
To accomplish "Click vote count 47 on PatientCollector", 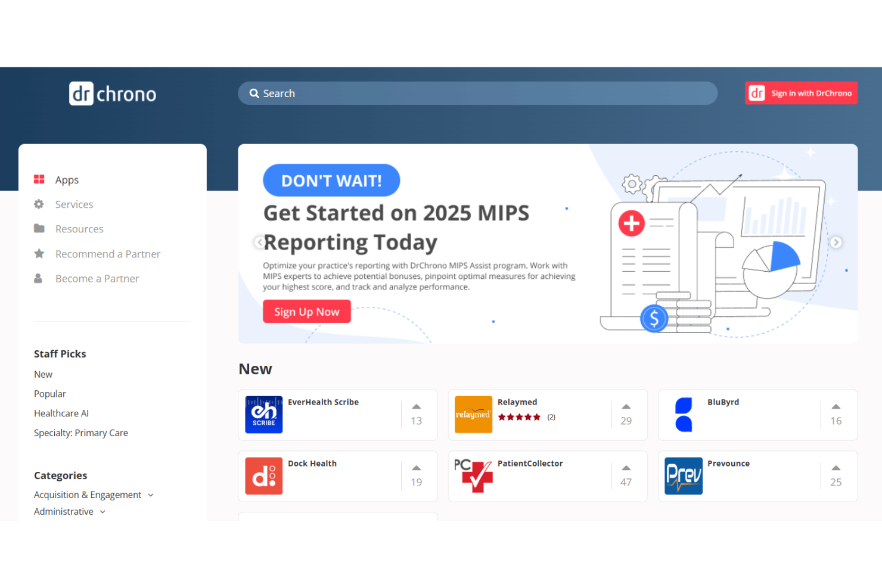I will 626,482.
